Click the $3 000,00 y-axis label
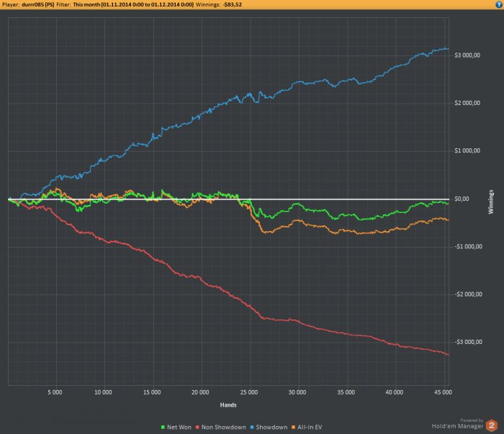The height and width of the screenshot is (434, 504). 467,55
